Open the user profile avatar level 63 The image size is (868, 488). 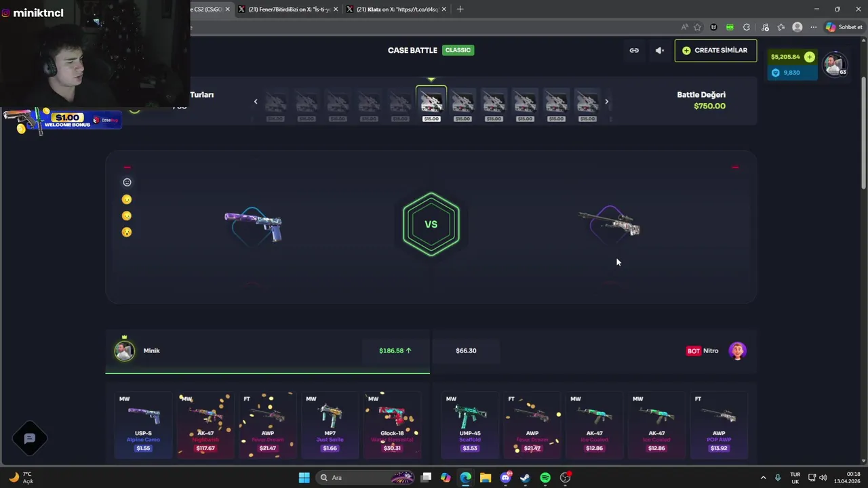835,64
